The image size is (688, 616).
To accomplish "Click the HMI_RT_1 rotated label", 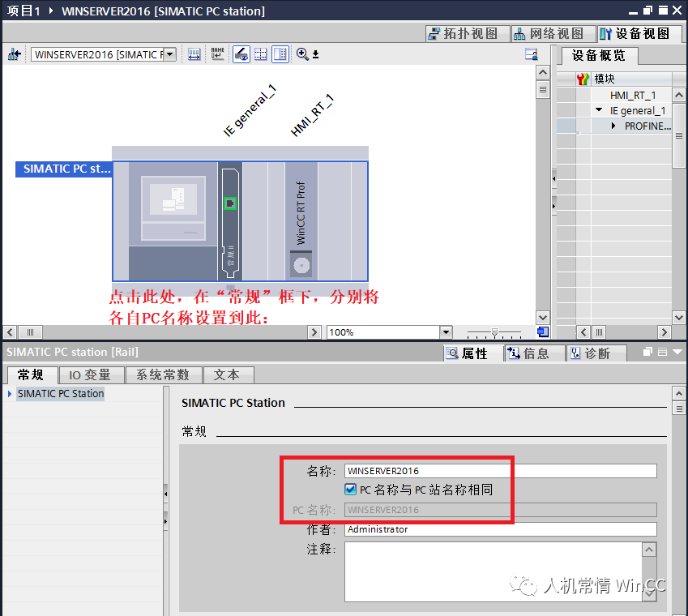I will pyautogui.click(x=312, y=115).
